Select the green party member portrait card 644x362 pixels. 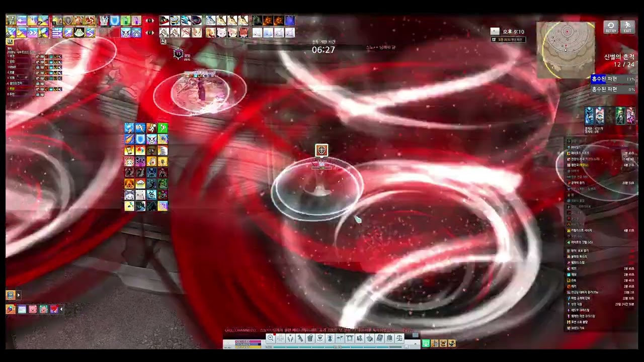[x=620, y=116]
